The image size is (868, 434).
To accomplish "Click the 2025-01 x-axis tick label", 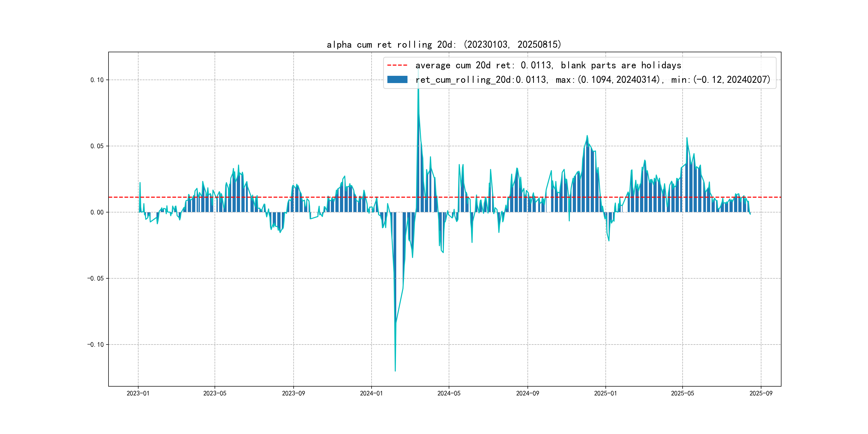I will [x=605, y=393].
